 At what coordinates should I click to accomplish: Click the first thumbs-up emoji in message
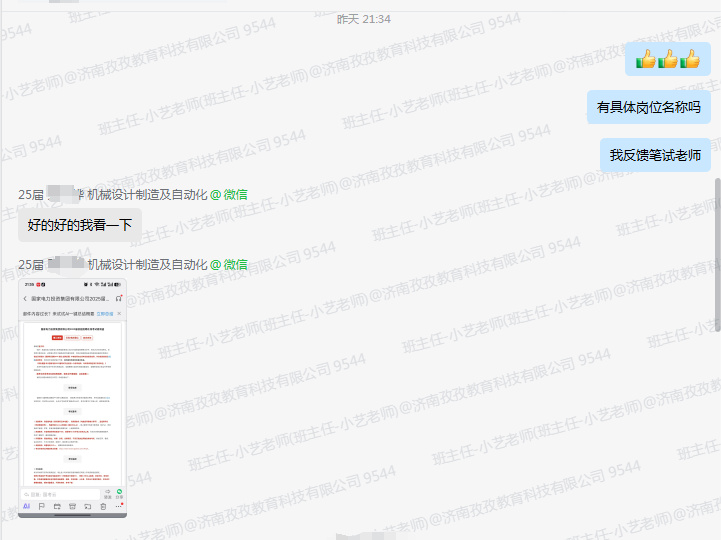[646, 60]
